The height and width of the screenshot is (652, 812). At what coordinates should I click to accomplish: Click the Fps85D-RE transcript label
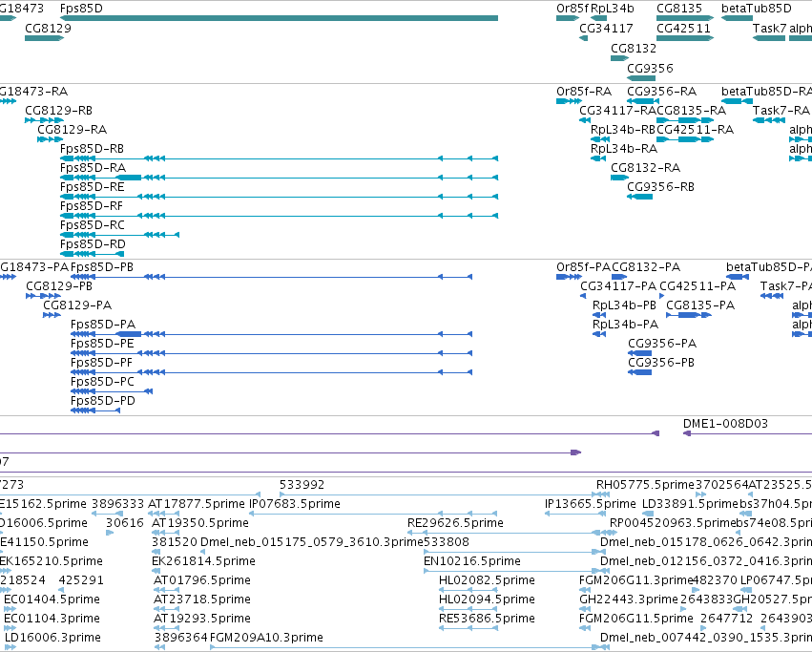click(x=93, y=188)
